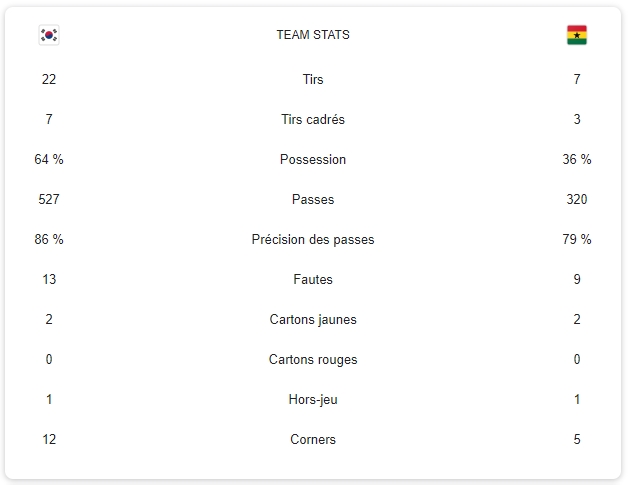The height and width of the screenshot is (485, 628).
Task: Click the Corners row label
Action: click(x=313, y=440)
